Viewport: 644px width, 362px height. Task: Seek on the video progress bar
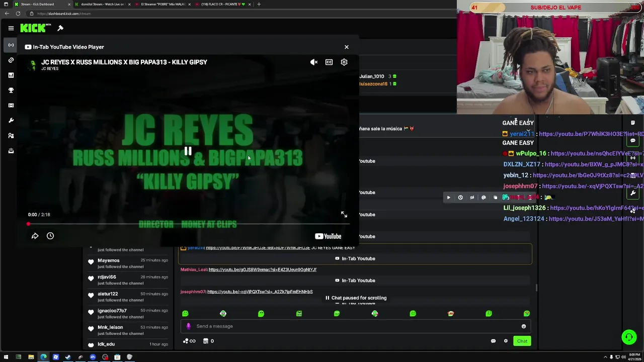(188, 224)
